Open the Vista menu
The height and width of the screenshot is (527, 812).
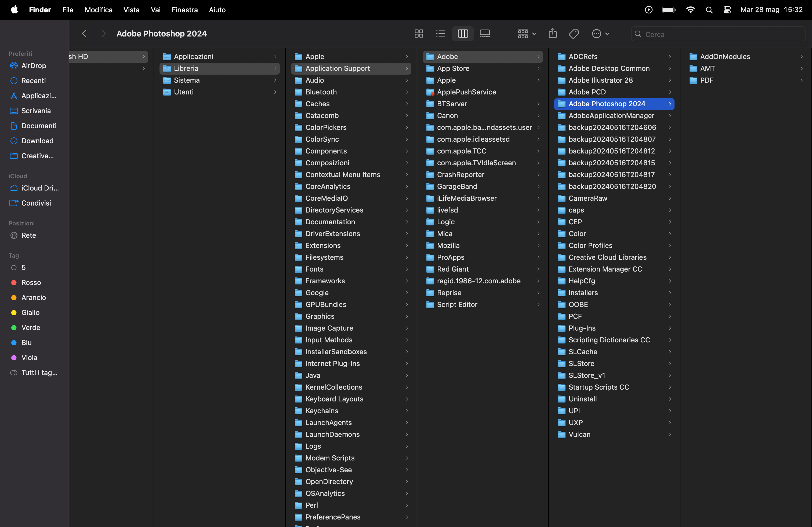pyautogui.click(x=131, y=10)
